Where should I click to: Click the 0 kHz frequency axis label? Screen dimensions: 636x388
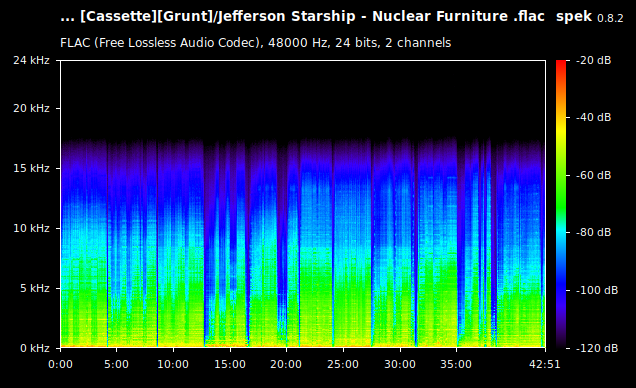tap(34, 348)
